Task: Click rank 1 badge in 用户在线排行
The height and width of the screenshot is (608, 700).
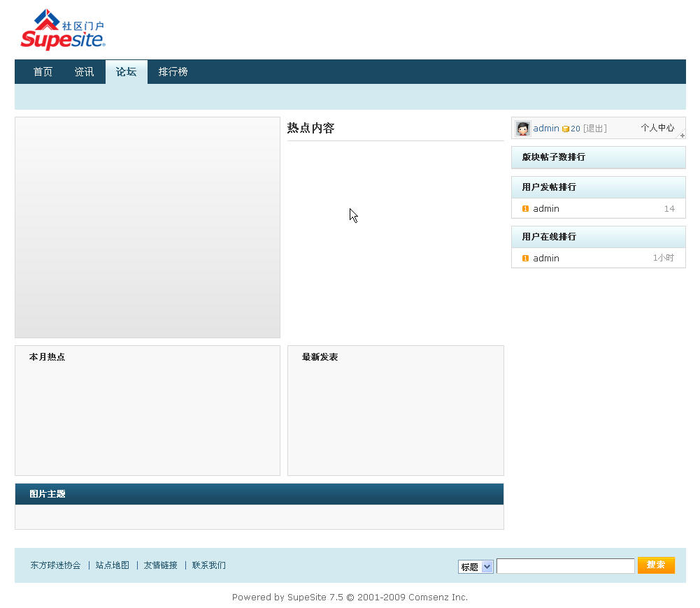Action: pos(525,259)
